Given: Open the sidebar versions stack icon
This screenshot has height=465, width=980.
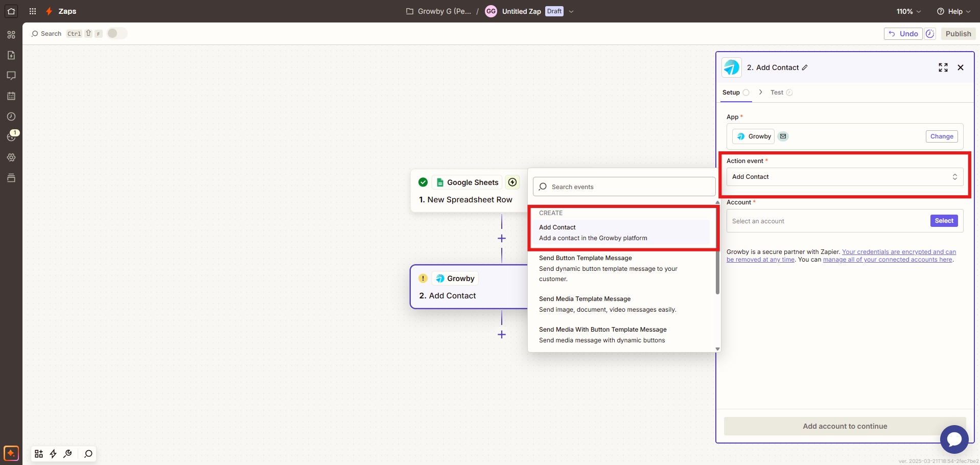Looking at the screenshot, I should (x=11, y=178).
